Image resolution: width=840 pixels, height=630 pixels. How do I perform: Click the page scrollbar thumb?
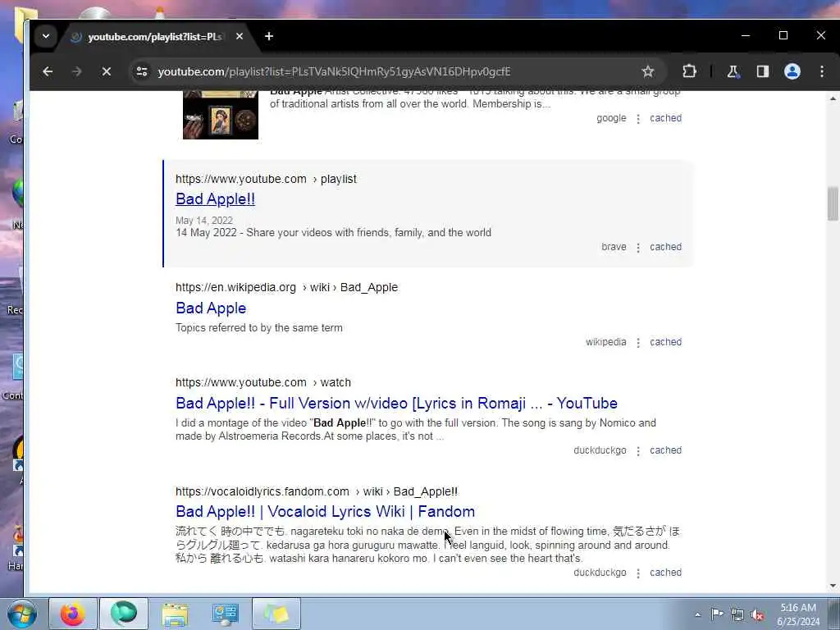833,203
